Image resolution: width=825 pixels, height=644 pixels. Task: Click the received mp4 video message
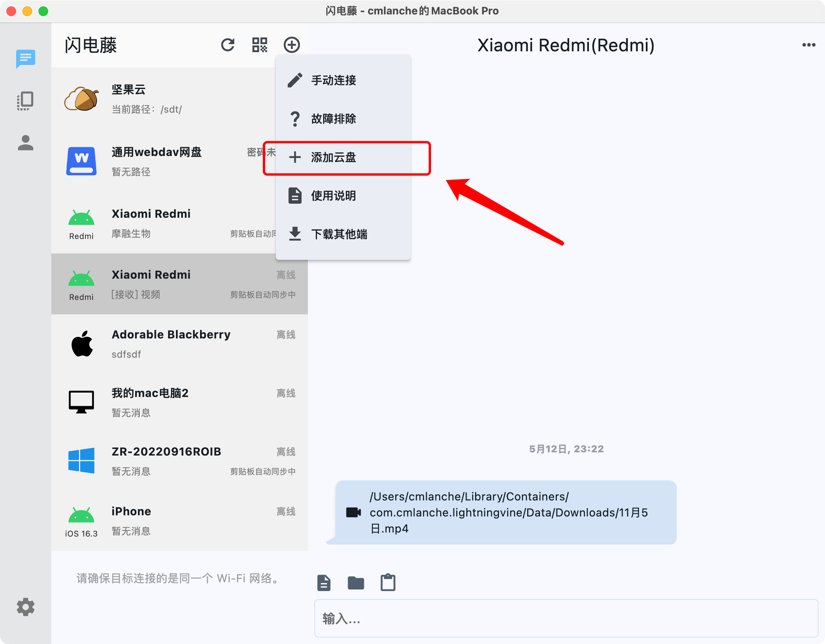(x=505, y=512)
